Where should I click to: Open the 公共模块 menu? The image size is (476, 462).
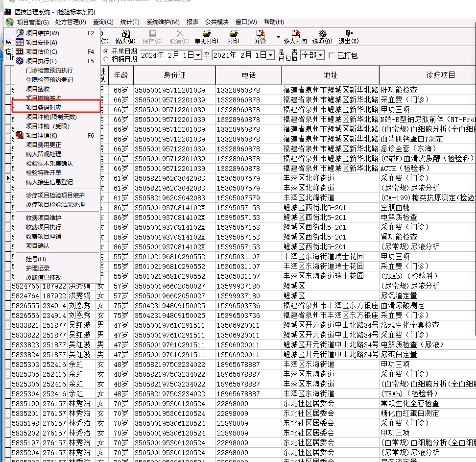(x=217, y=22)
